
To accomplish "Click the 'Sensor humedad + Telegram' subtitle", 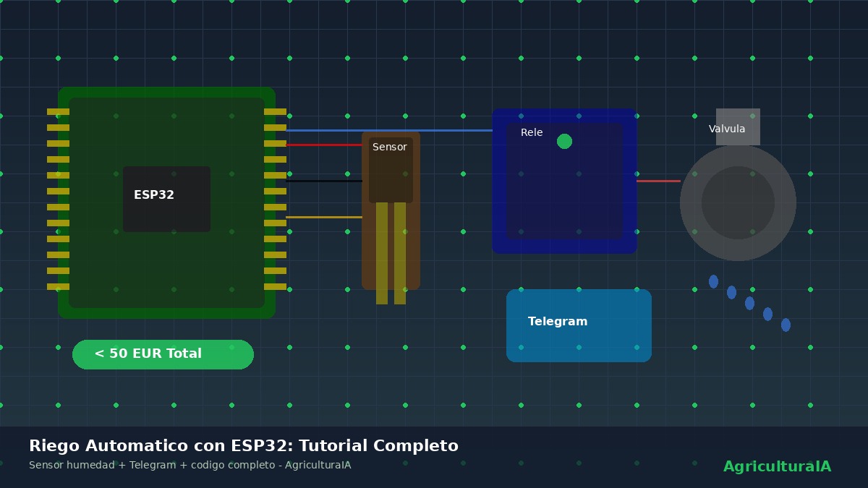I will pyautogui.click(x=190, y=466).
